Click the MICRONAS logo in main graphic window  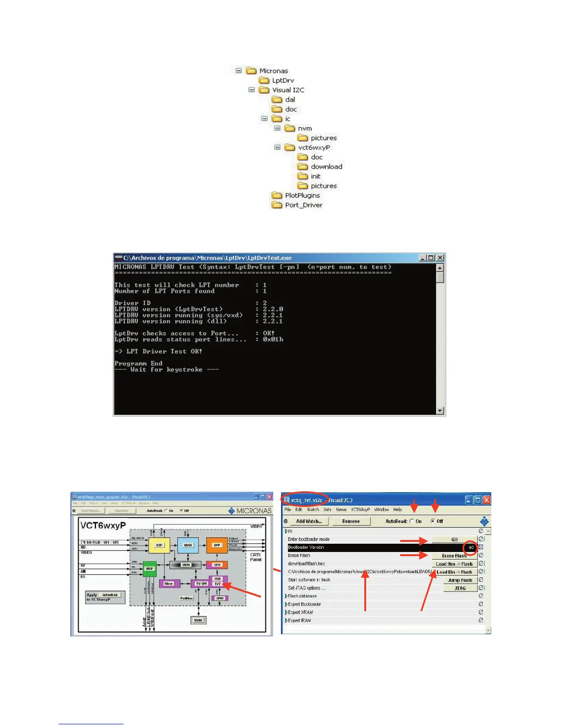(x=250, y=511)
